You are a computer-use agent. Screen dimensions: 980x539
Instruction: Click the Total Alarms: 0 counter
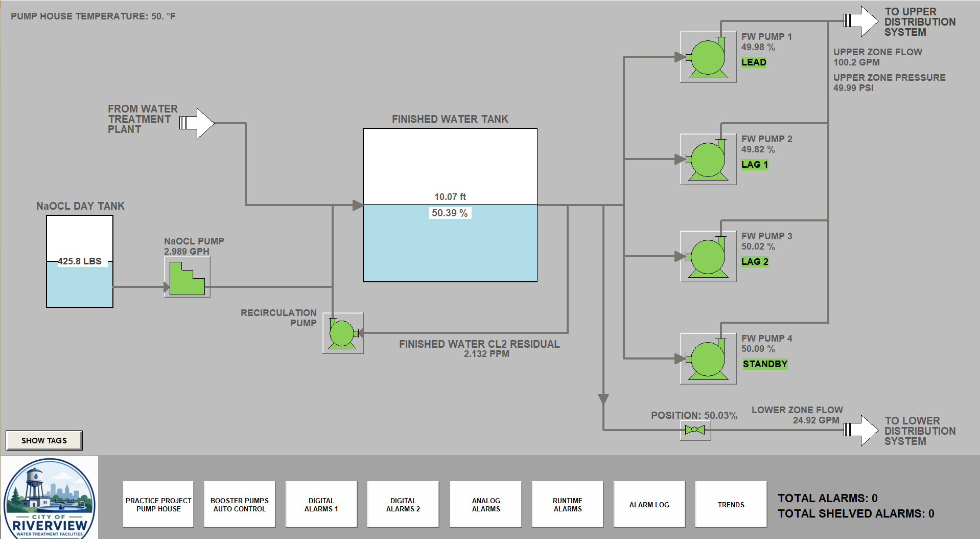[828, 498]
